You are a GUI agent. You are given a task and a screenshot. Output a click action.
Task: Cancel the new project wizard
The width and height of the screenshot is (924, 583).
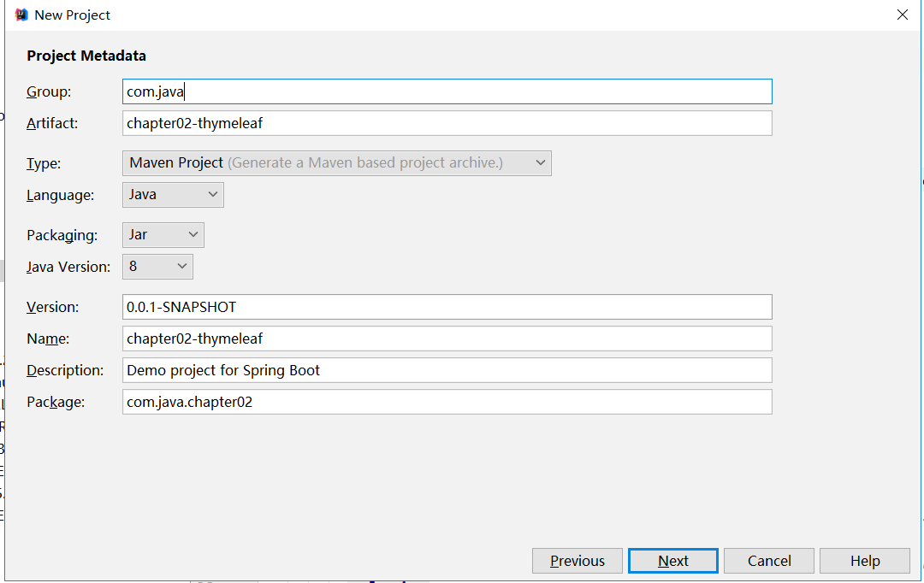[769, 561]
